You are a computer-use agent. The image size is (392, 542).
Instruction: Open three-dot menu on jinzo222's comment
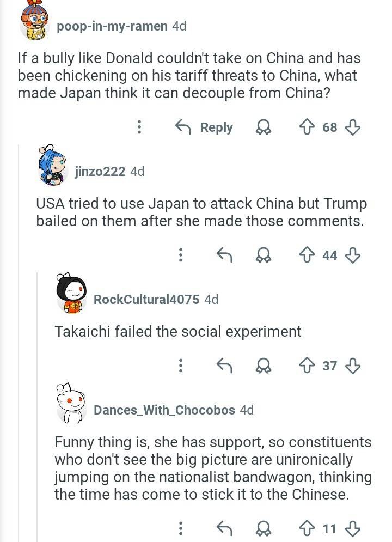[x=180, y=255]
